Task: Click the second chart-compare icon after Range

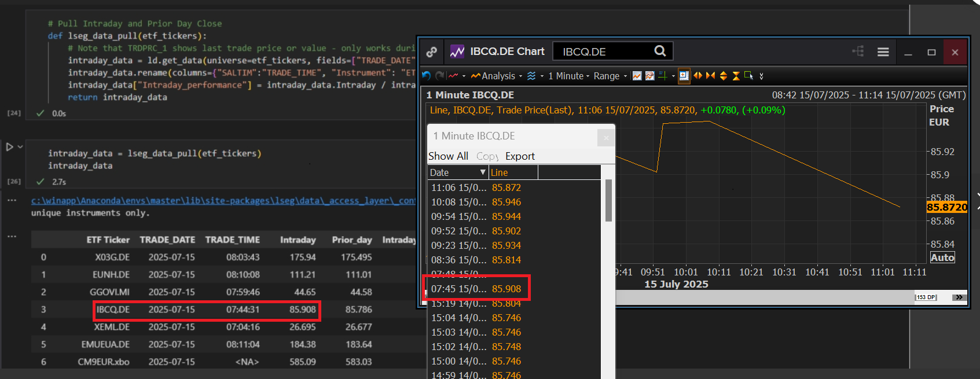Action: click(649, 76)
